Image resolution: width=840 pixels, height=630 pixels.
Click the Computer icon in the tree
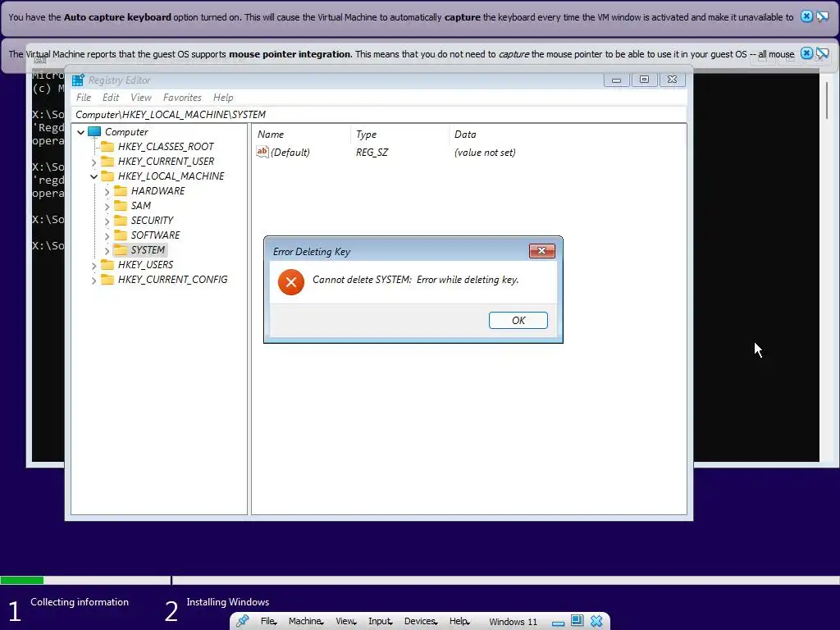(x=94, y=132)
